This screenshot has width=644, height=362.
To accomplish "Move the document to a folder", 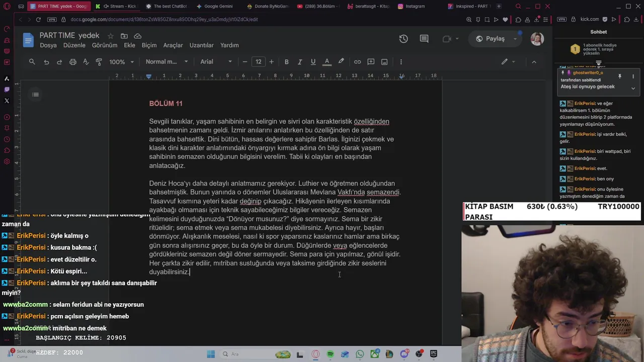I will click(124, 36).
